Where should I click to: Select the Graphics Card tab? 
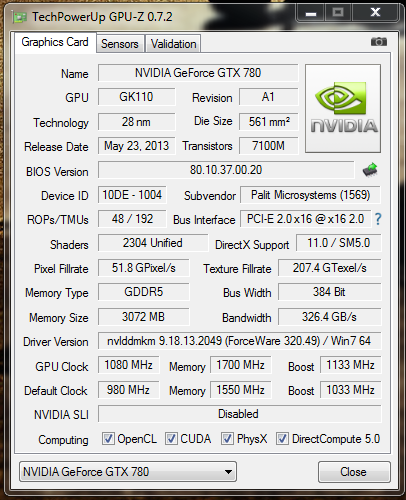tap(55, 42)
